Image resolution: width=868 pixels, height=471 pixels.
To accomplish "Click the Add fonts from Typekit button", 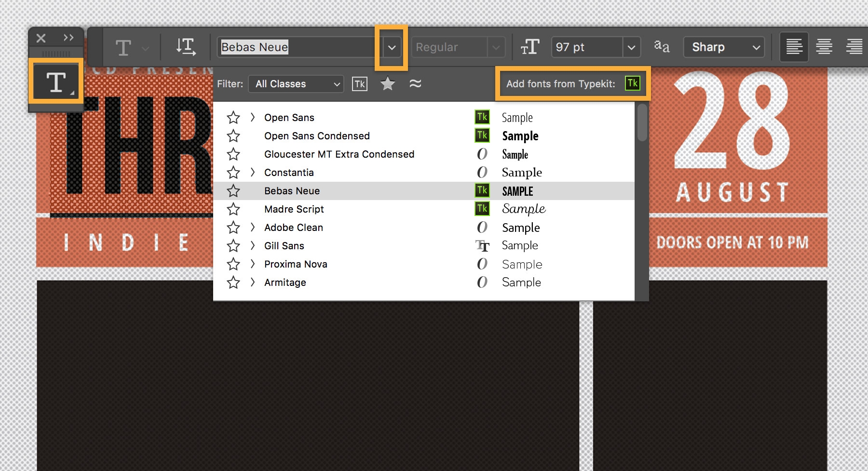I will [x=633, y=83].
